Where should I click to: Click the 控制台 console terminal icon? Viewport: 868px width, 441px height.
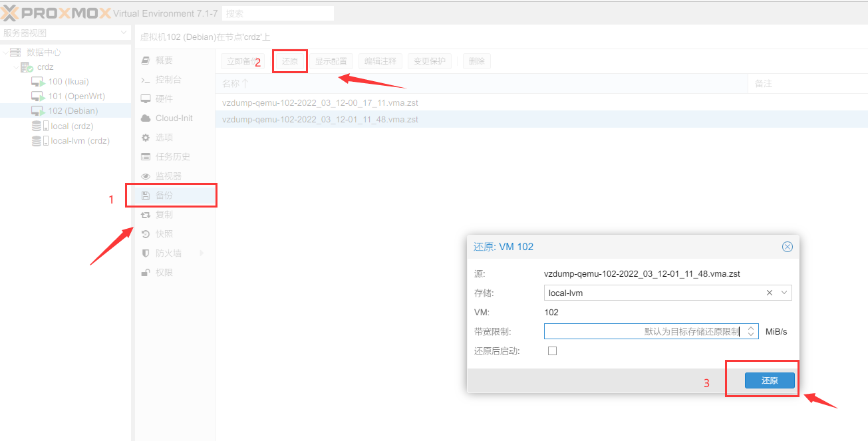coord(145,80)
